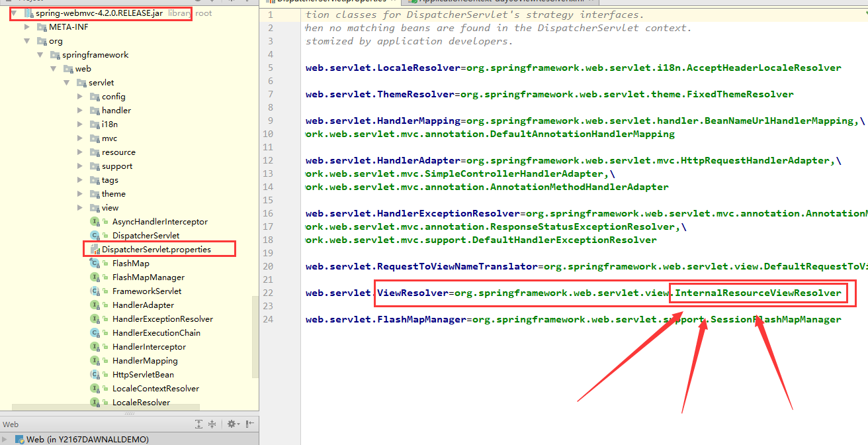Viewport: 868px width, 445px height.
Task: Click the DispatcherServlet class icon
Action: tap(96, 235)
